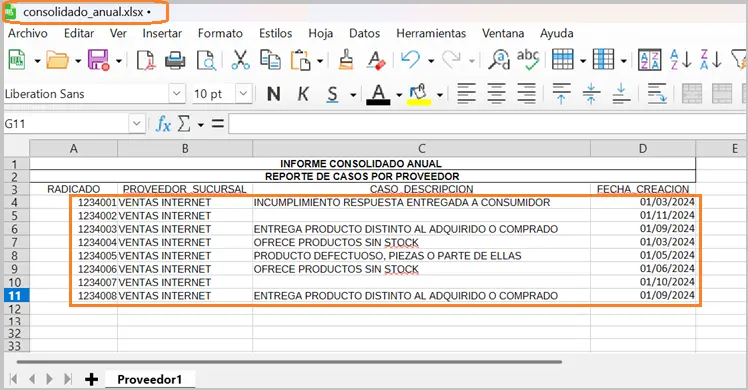This screenshot has width=748, height=390.
Task: Switch to the Proveedor1 sheet tab
Action: (x=150, y=379)
